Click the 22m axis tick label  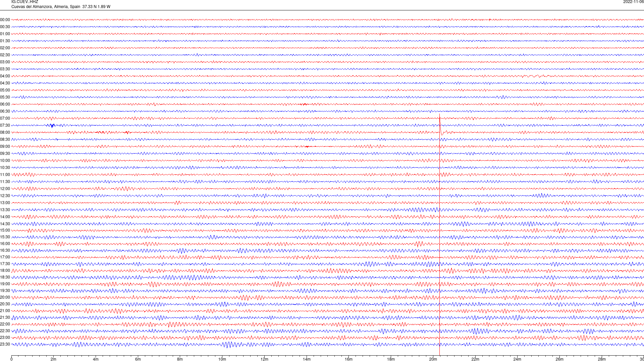(475, 359)
